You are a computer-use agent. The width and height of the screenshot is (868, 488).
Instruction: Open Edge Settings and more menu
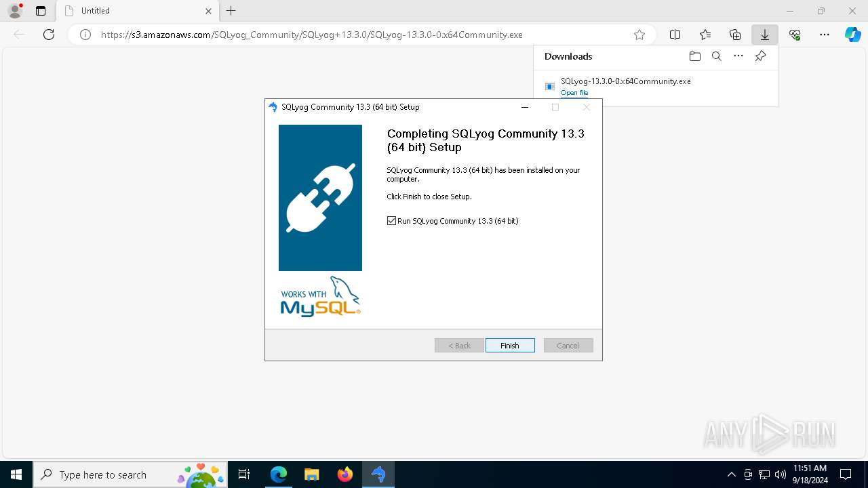pos(825,35)
